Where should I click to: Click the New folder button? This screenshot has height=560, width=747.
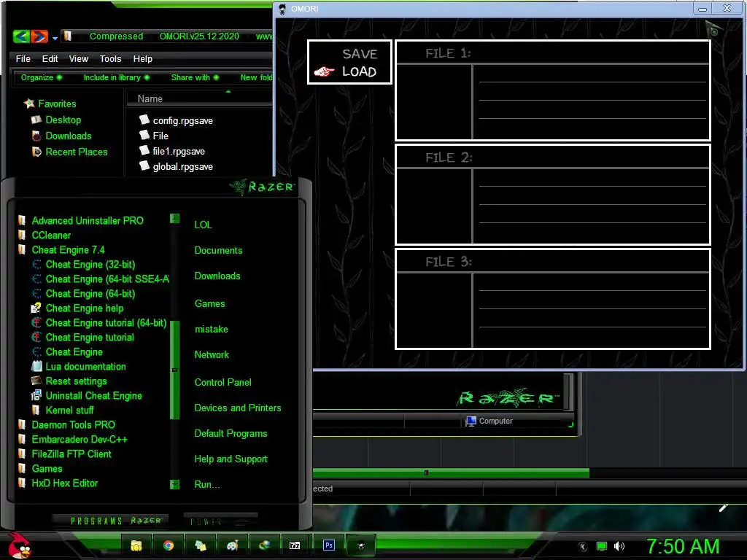256,77
